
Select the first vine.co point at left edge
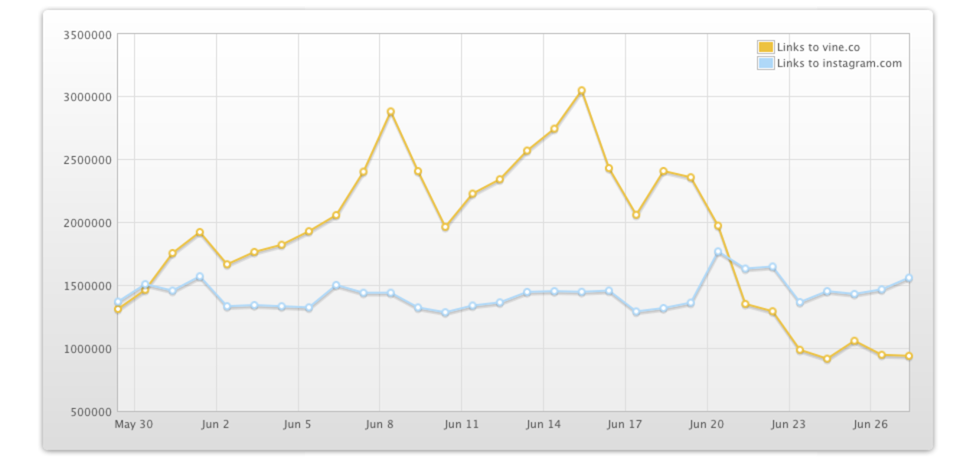[x=118, y=309]
